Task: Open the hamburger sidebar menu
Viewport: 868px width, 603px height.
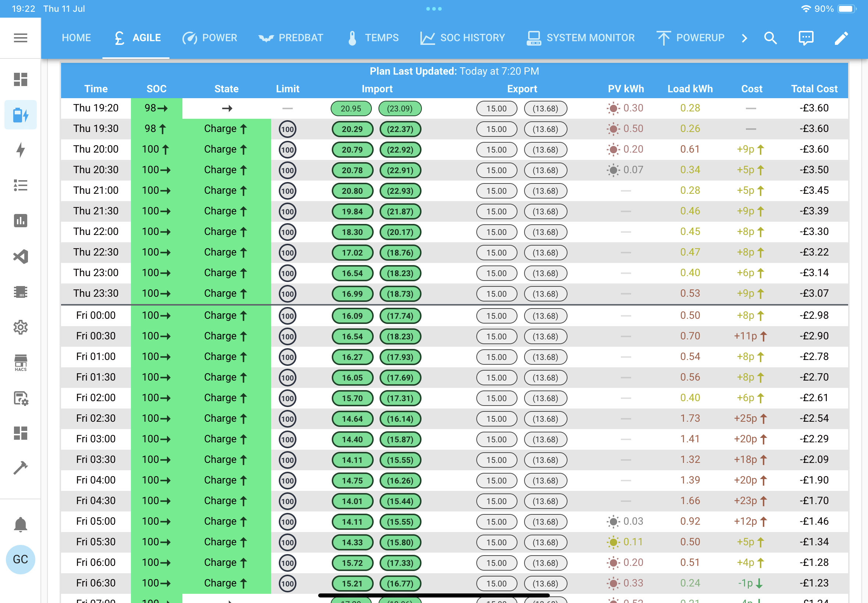Action: click(x=20, y=38)
